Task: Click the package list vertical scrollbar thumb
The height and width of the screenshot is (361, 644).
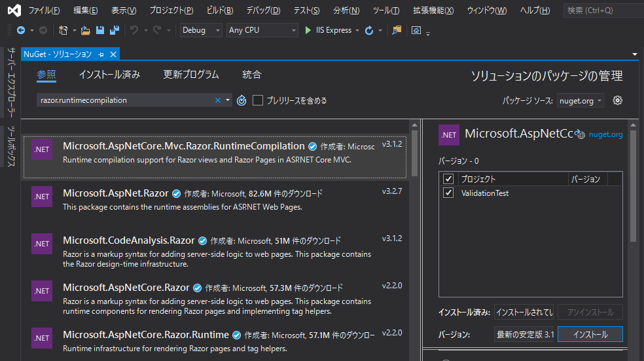Action: click(414, 153)
